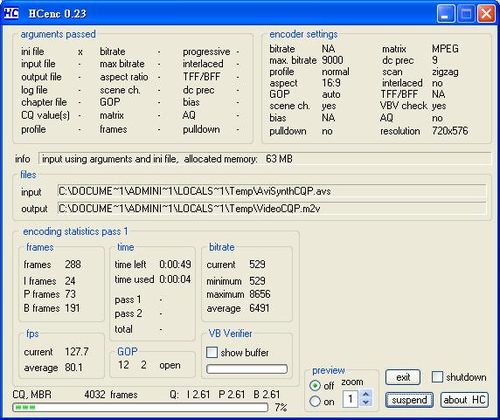Click the dc prec value 9
Image resolution: width=500 pixels, height=420 pixels.
(x=435, y=60)
